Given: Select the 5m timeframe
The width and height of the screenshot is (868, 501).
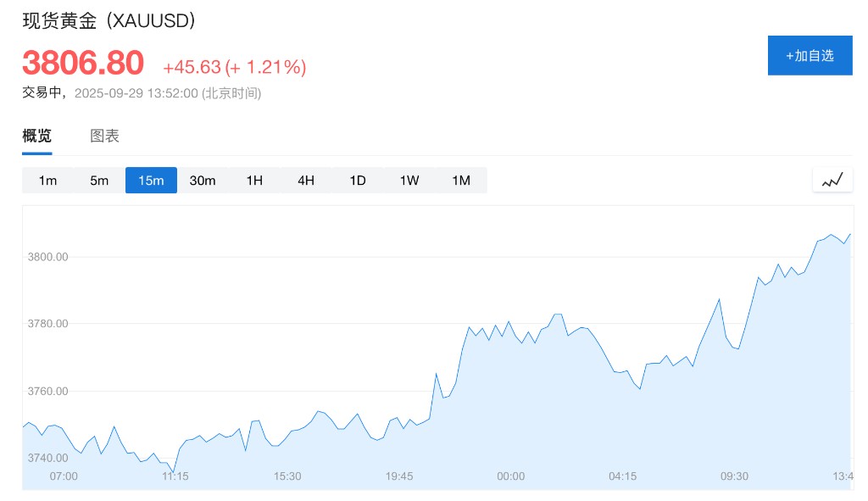Looking at the screenshot, I should point(99,181).
